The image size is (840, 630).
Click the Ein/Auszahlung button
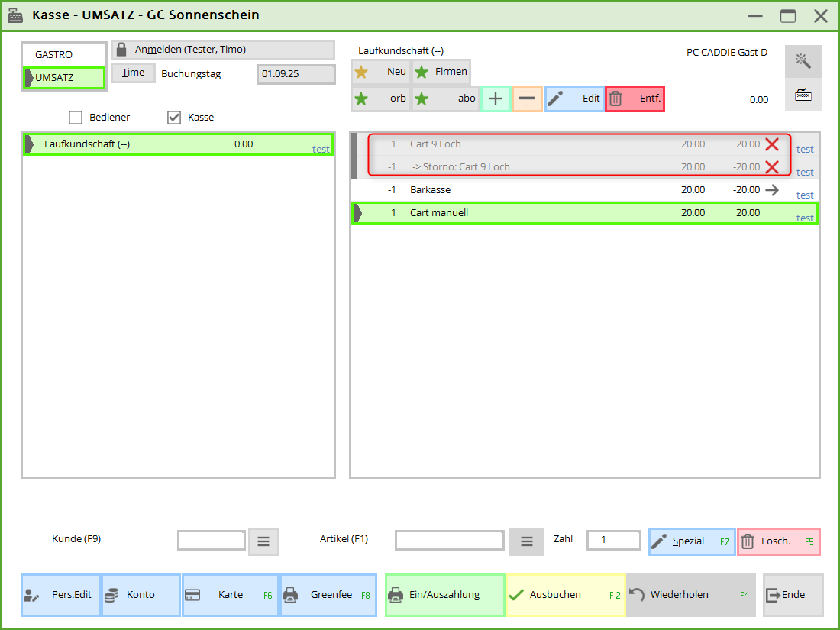[444, 595]
